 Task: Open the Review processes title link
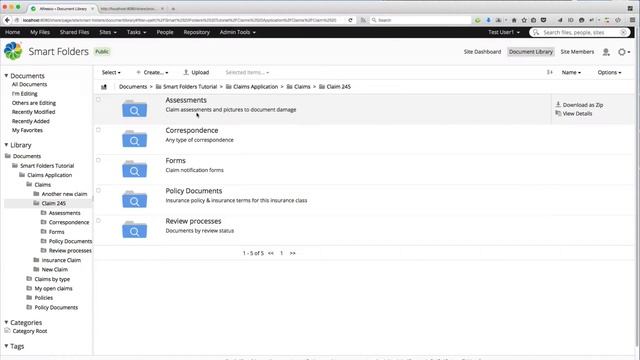coord(193,221)
